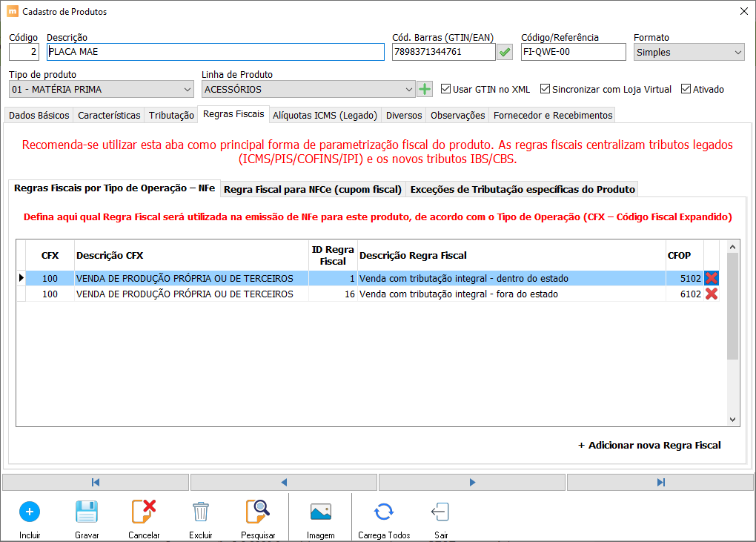Click the CFX column header

click(50, 256)
